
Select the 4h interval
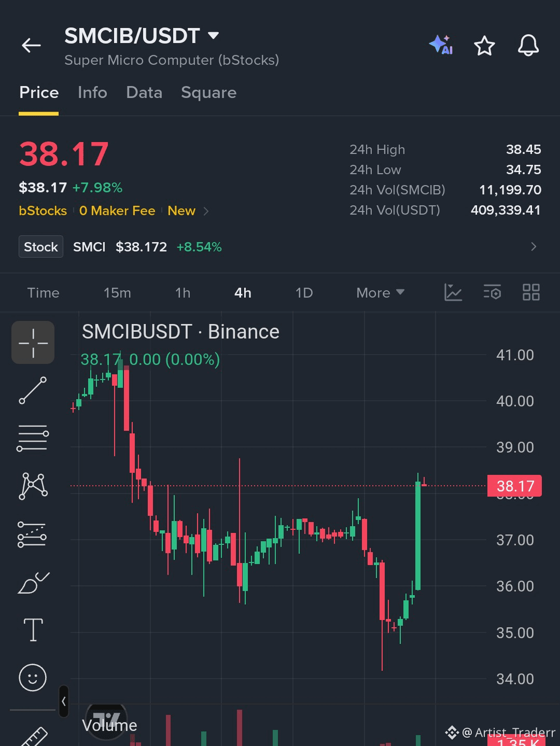[x=243, y=293]
